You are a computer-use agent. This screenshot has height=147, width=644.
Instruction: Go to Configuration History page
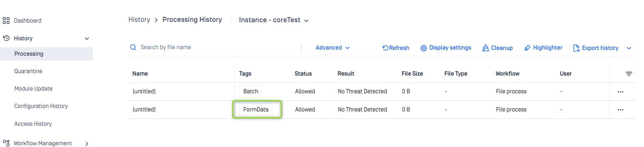pyautogui.click(x=41, y=106)
